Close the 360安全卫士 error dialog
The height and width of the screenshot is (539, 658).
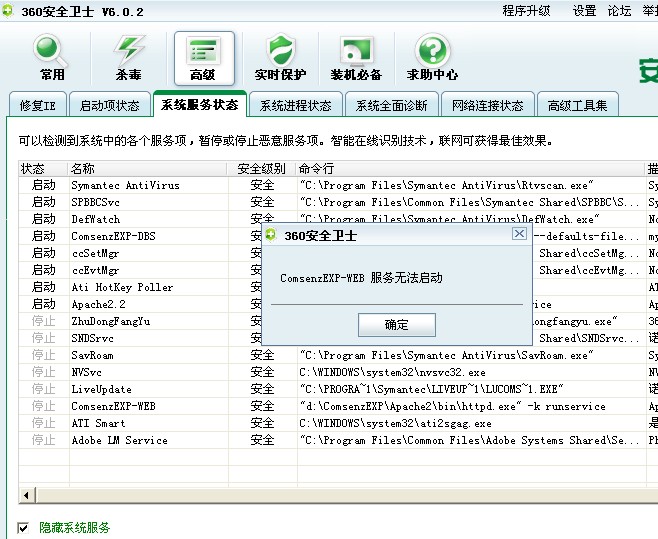coord(519,233)
